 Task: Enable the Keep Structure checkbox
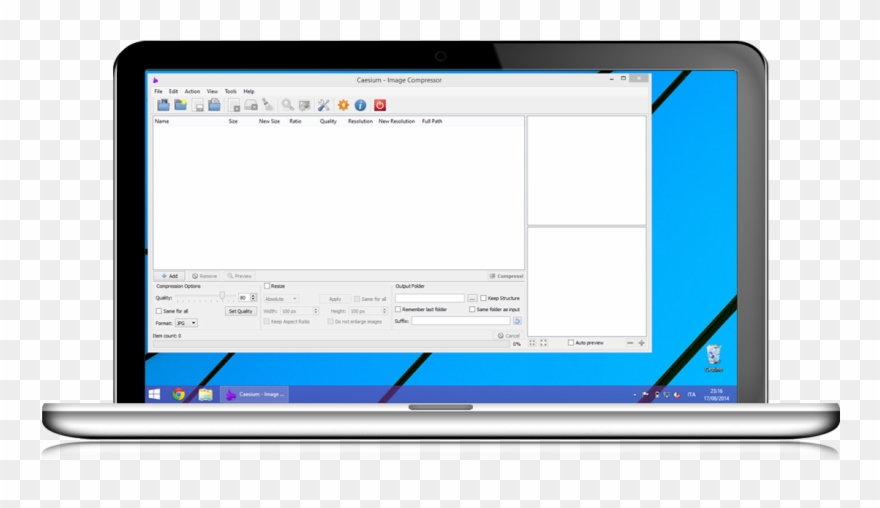coord(483,298)
